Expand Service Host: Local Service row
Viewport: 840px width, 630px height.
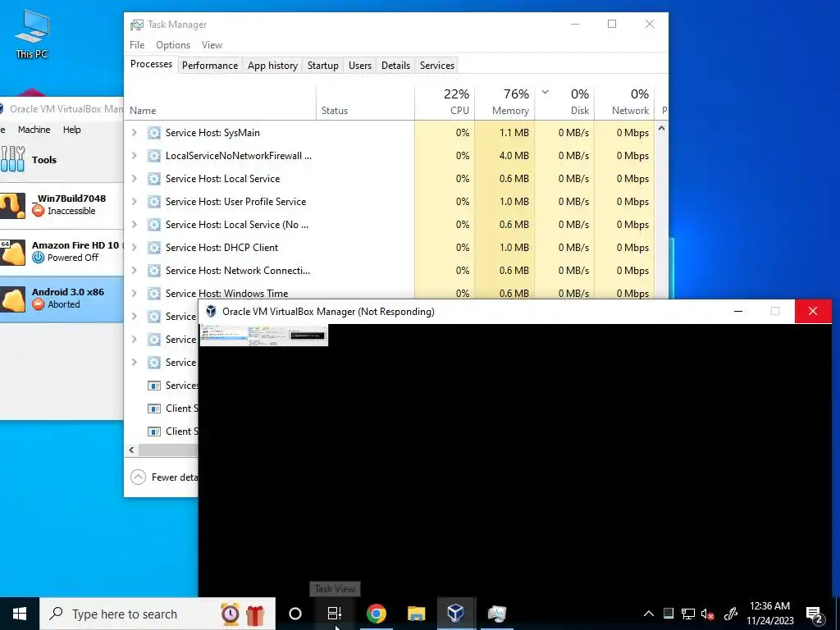click(135, 179)
